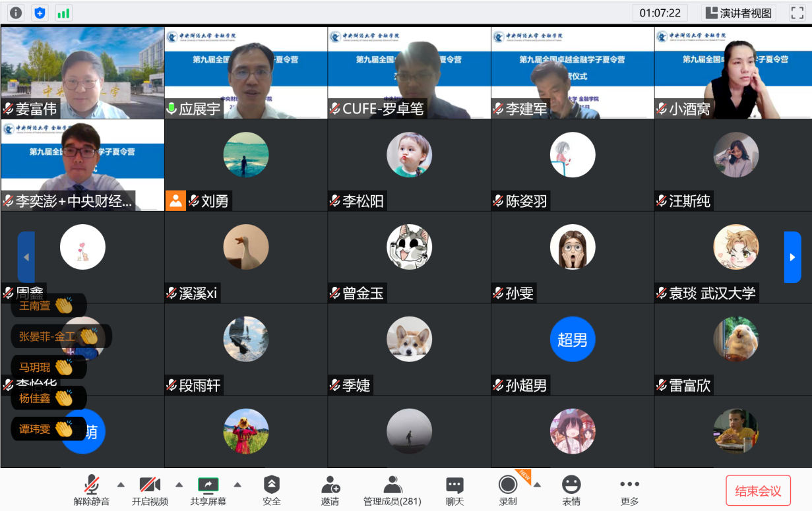Click the Invite (邀请) icon

pyautogui.click(x=330, y=491)
